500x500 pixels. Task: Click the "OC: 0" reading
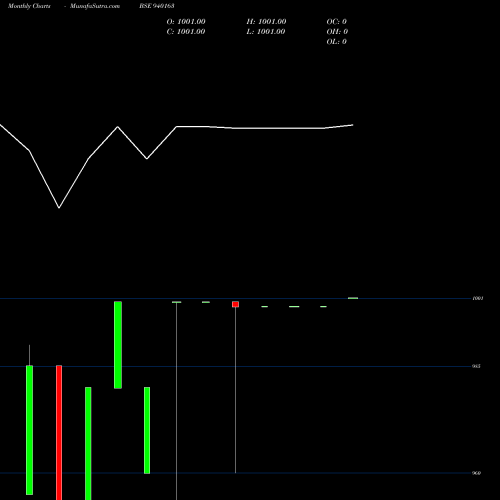(x=337, y=22)
